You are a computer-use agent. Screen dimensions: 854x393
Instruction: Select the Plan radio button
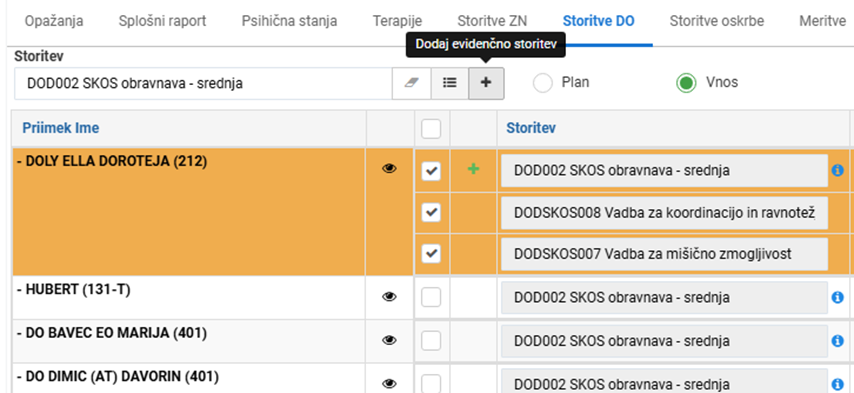pyautogui.click(x=543, y=83)
